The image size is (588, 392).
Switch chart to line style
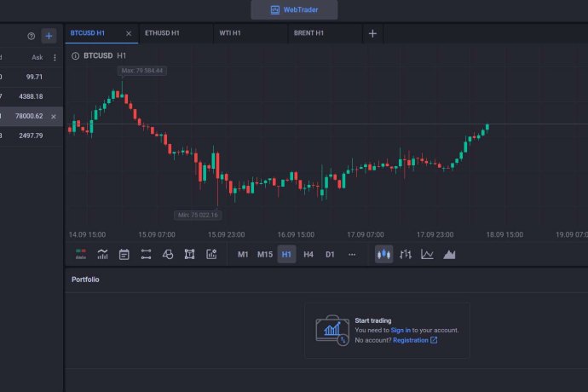(x=427, y=254)
